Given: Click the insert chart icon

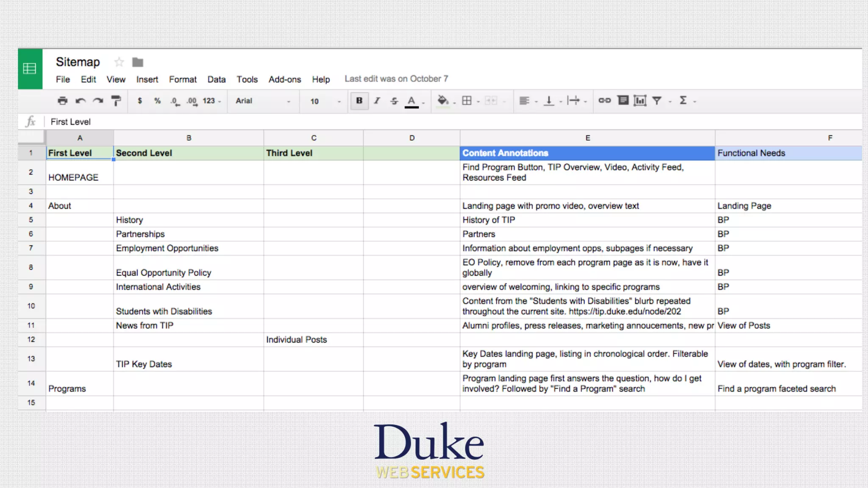Looking at the screenshot, I should click(640, 100).
